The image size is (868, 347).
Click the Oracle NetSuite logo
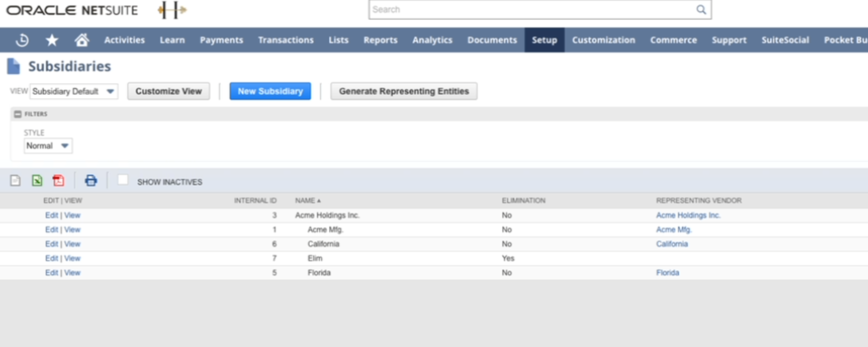coord(72,10)
